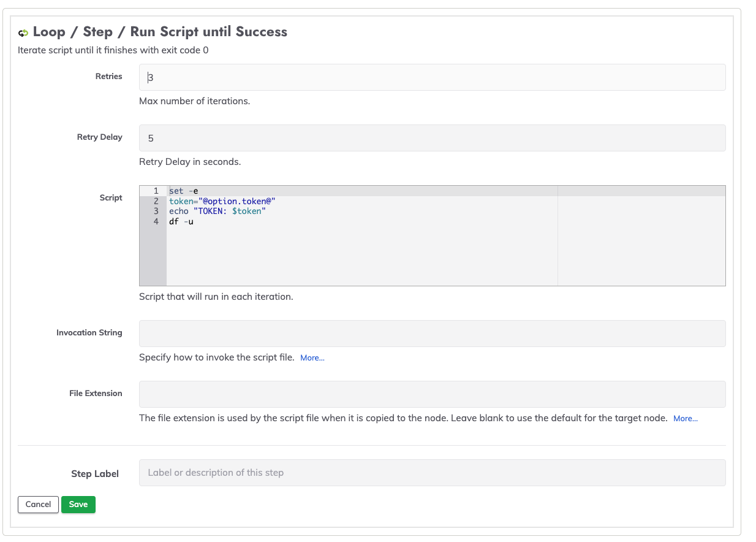756x542 pixels.
Task: Click line number 4 in editor gutter
Action: point(156,221)
